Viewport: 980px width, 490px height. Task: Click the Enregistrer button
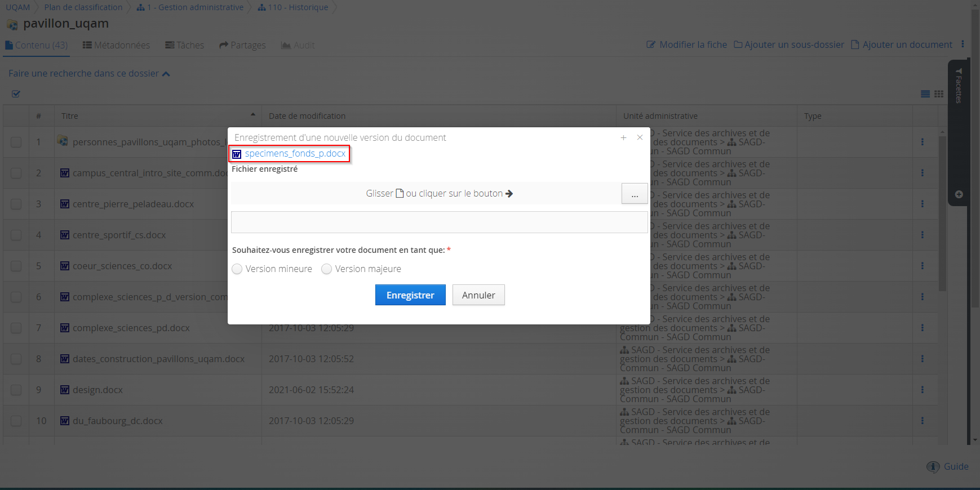(x=410, y=295)
